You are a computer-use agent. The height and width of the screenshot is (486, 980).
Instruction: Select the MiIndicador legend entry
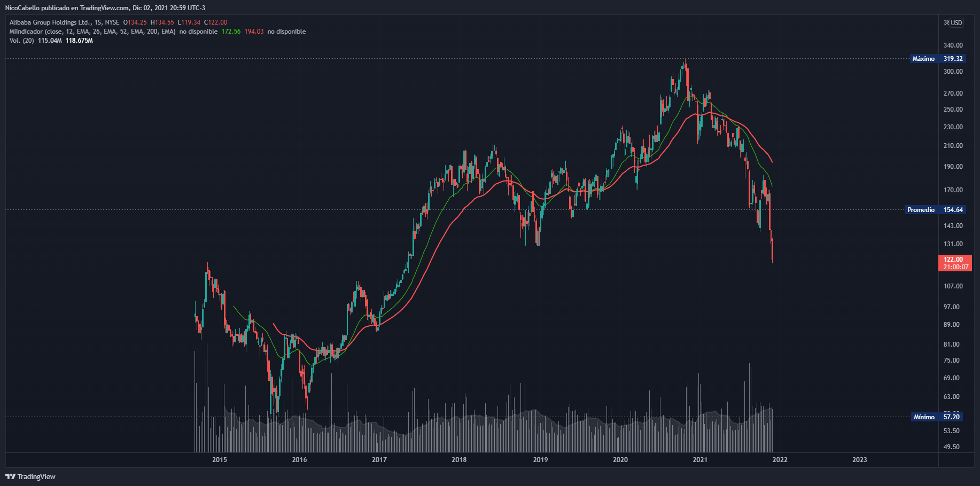[92, 32]
